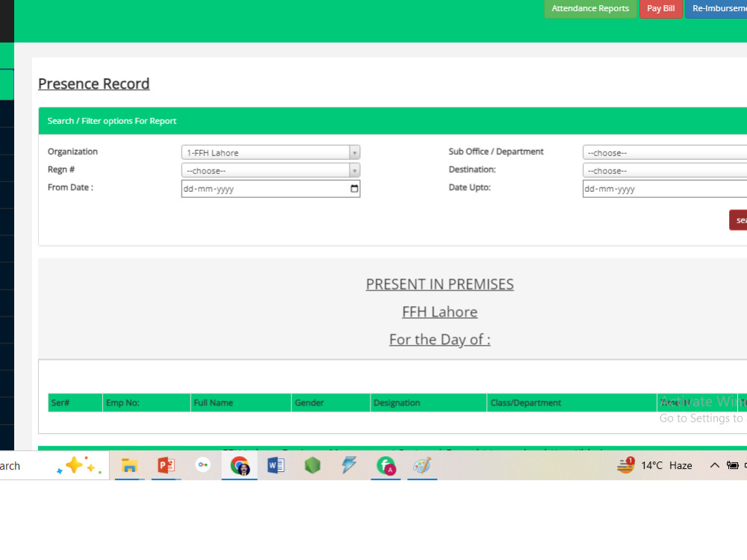The image size is (747, 560).
Task: Click the taskbar search box
Action: [x=55, y=465]
